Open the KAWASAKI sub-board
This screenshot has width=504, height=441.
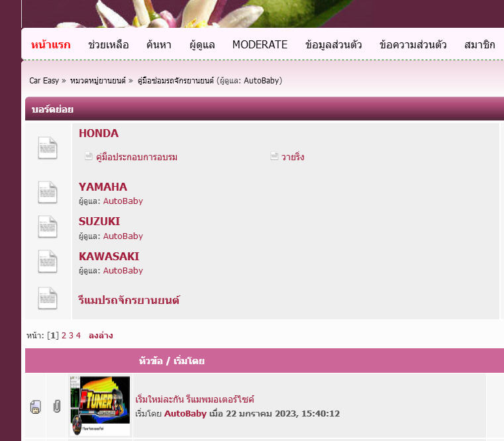tap(109, 256)
